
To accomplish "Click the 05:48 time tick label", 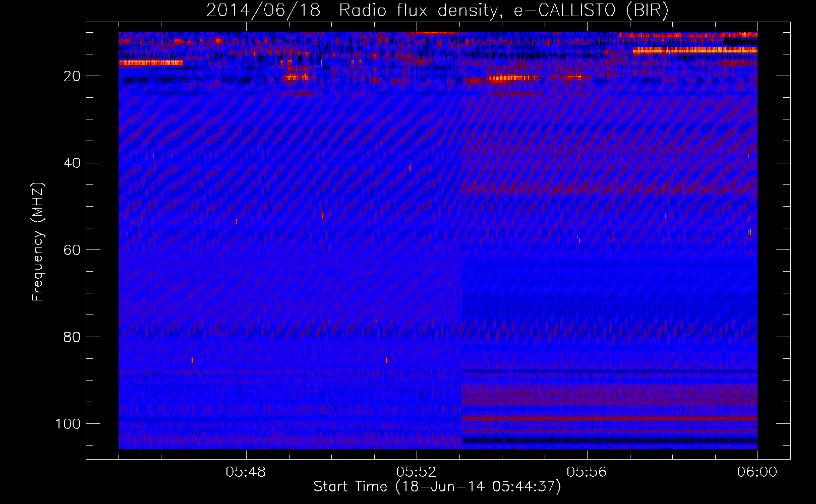I will [246, 473].
